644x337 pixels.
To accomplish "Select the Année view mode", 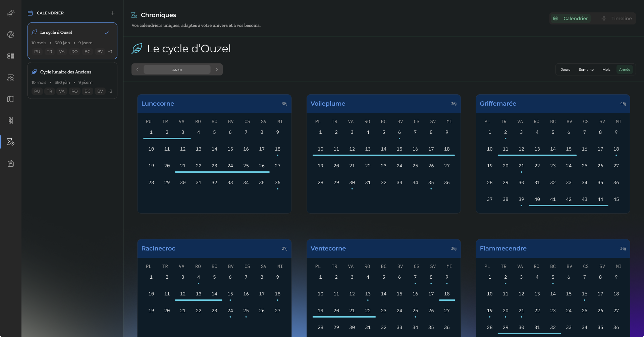I will coord(625,69).
